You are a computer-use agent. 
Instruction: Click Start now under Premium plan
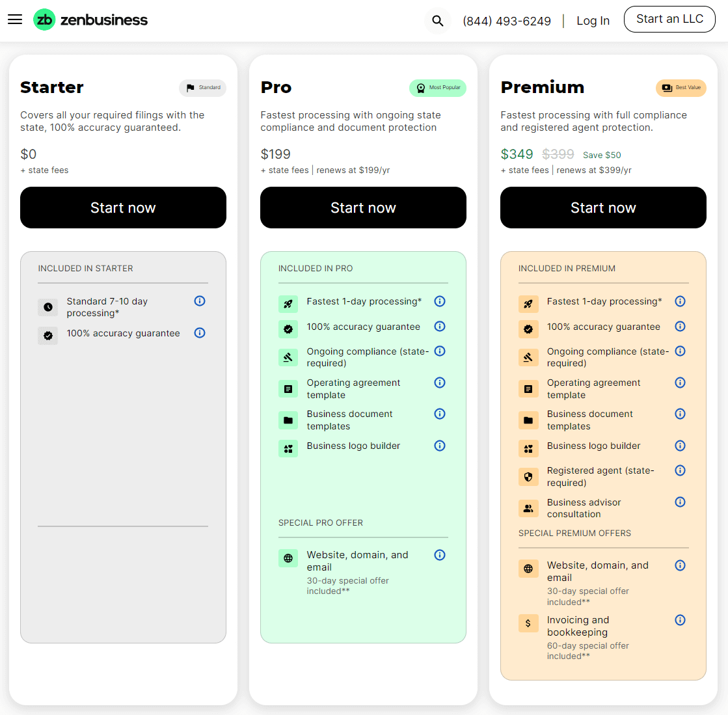tap(603, 208)
